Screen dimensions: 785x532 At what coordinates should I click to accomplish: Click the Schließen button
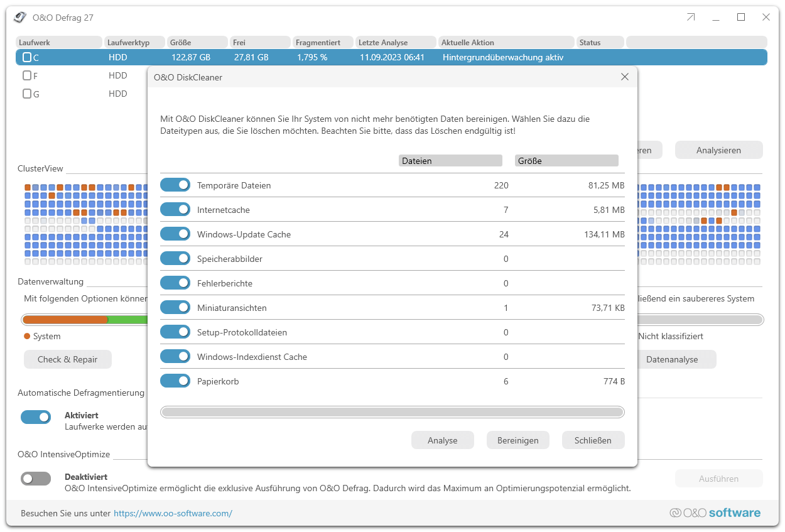[x=593, y=440]
